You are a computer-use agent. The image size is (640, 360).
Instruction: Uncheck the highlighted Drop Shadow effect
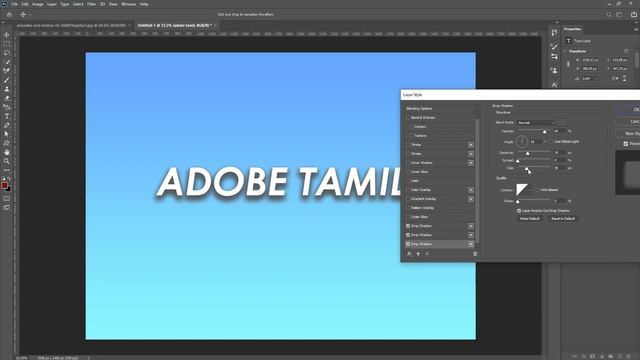point(408,244)
